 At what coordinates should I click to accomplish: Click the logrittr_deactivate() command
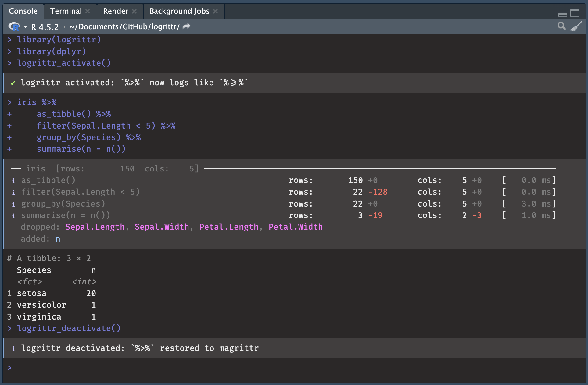tap(69, 328)
